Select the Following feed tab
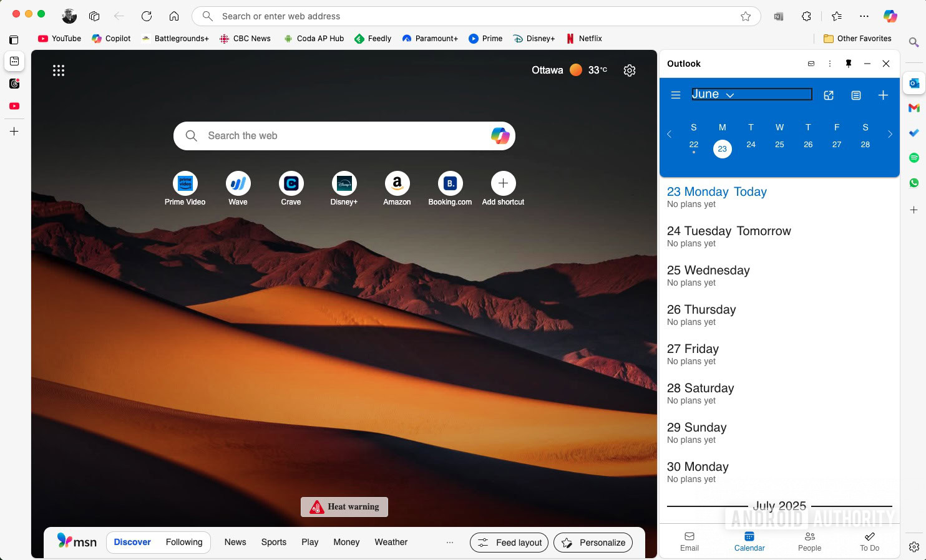Screen dimensions: 926x560 184,543
